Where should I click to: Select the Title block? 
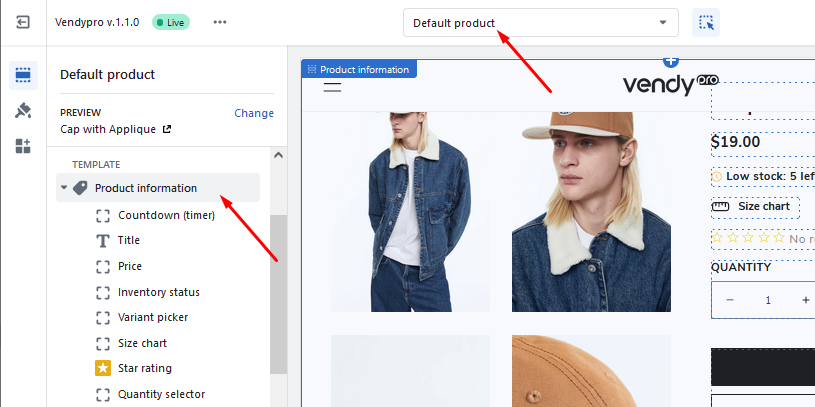[129, 241]
